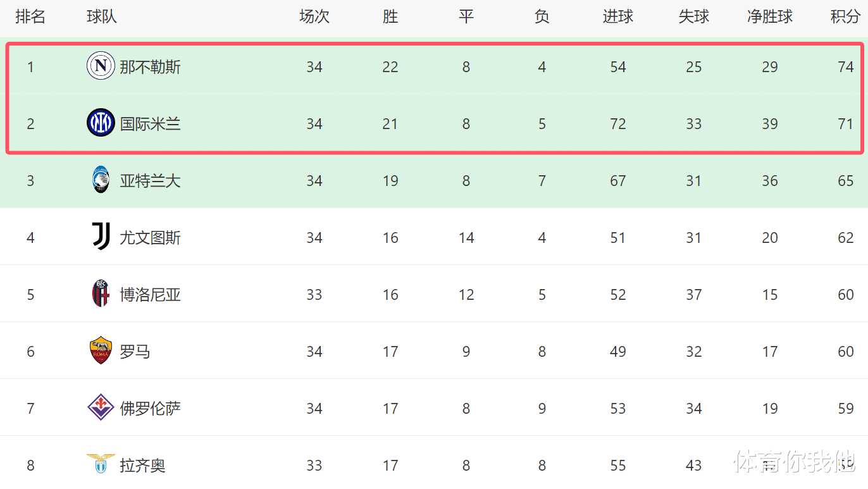868x489 pixels.
Task: Click the Napoli club crest icon
Action: tap(101, 66)
